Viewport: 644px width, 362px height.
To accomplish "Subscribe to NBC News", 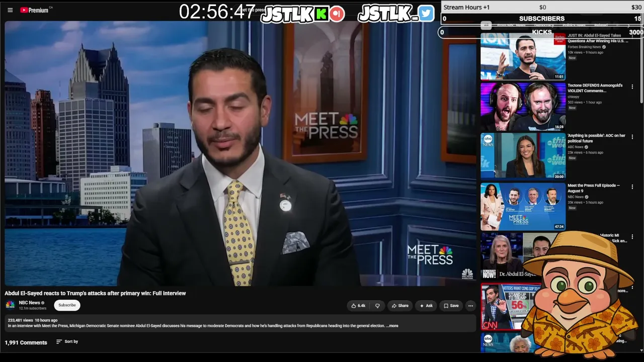I will point(67,305).
